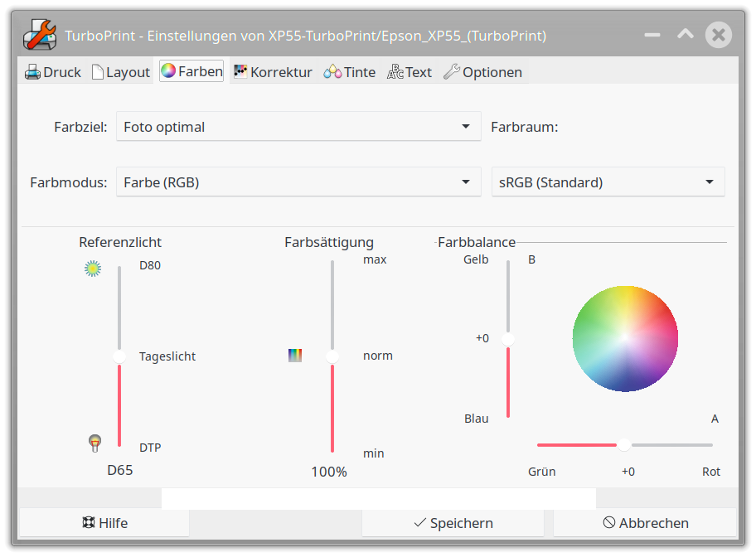Open the Text tab
The height and width of the screenshot is (557, 756).
(409, 72)
